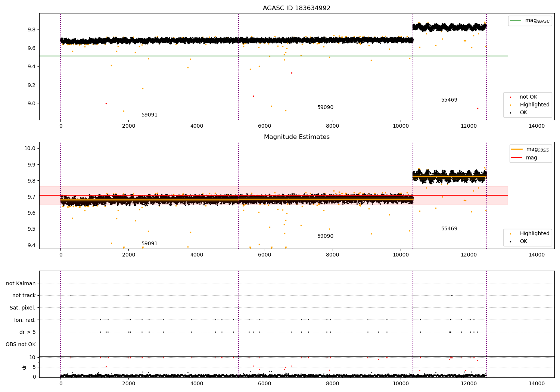Click the plot title AGASC ID 183634992
Image resolution: width=560 pixels, height=392 pixels.
pos(296,8)
